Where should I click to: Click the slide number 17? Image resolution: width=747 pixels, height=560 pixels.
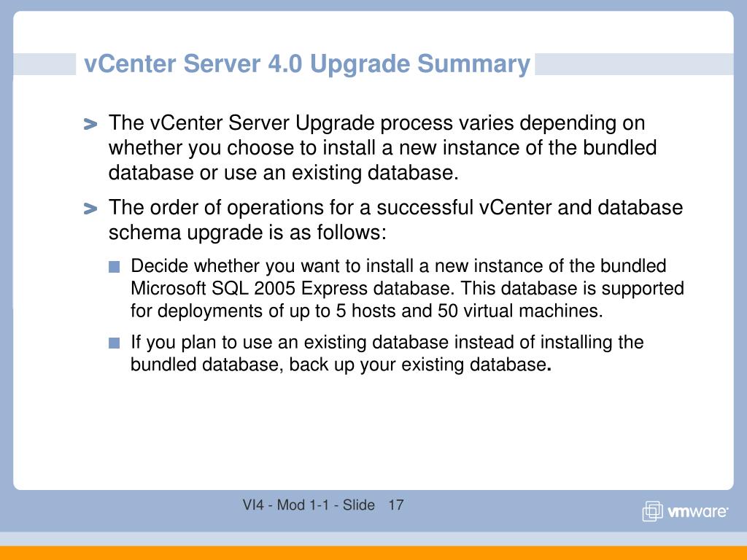click(x=396, y=505)
